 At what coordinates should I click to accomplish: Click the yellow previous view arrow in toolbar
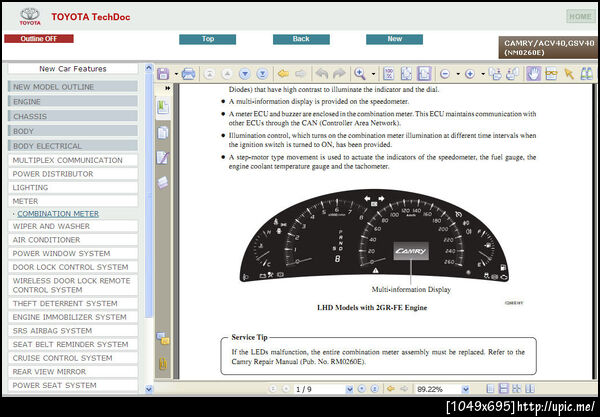283,73
